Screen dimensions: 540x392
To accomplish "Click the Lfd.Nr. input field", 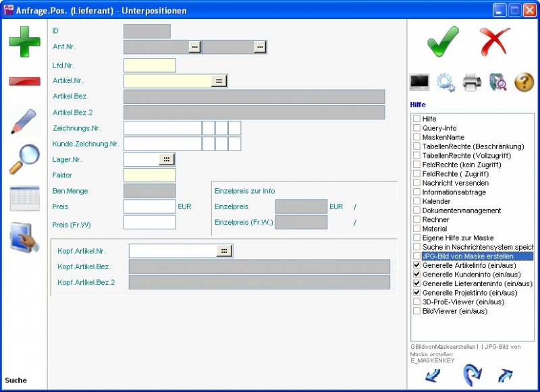I will pos(149,65).
